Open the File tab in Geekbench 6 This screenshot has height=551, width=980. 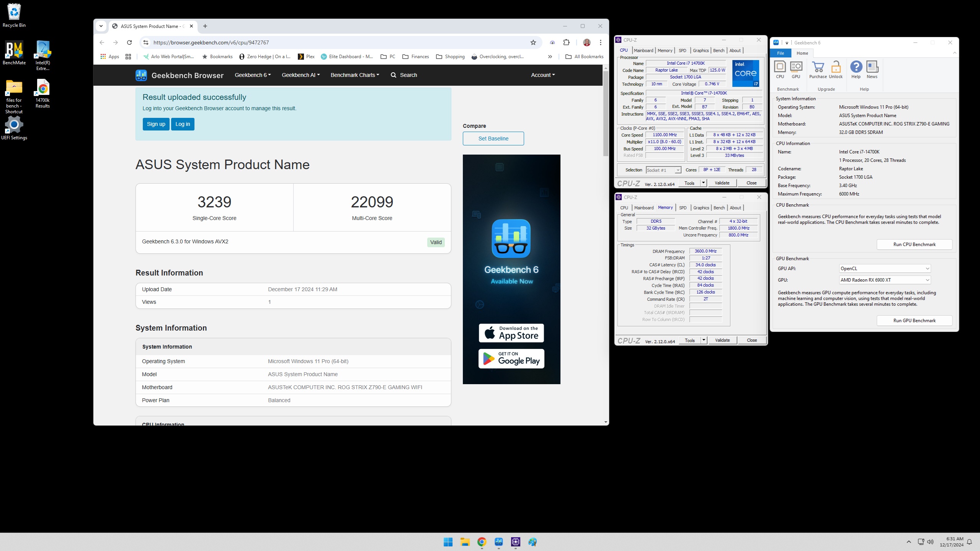(x=781, y=53)
